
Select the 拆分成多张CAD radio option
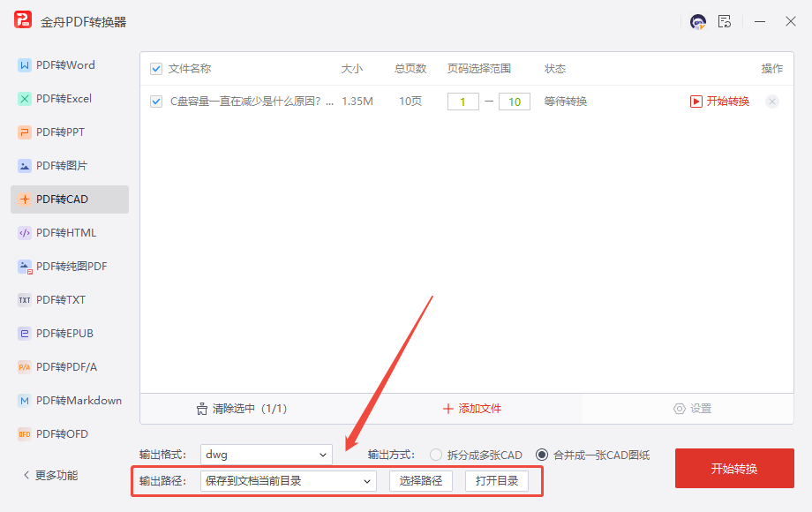(436, 455)
